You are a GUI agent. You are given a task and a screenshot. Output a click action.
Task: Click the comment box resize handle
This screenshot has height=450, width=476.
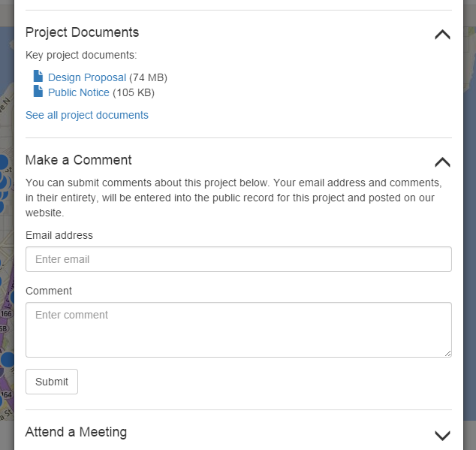coord(448,353)
